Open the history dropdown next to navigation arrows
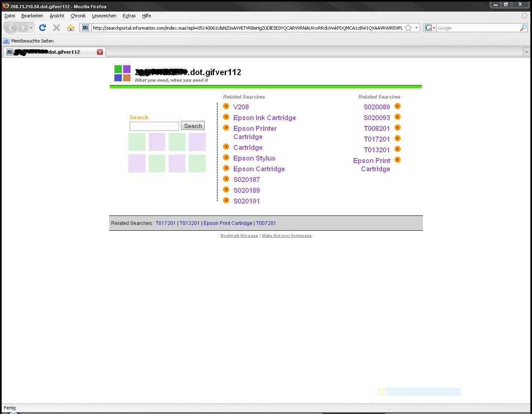This screenshot has height=414, width=532. [31, 28]
